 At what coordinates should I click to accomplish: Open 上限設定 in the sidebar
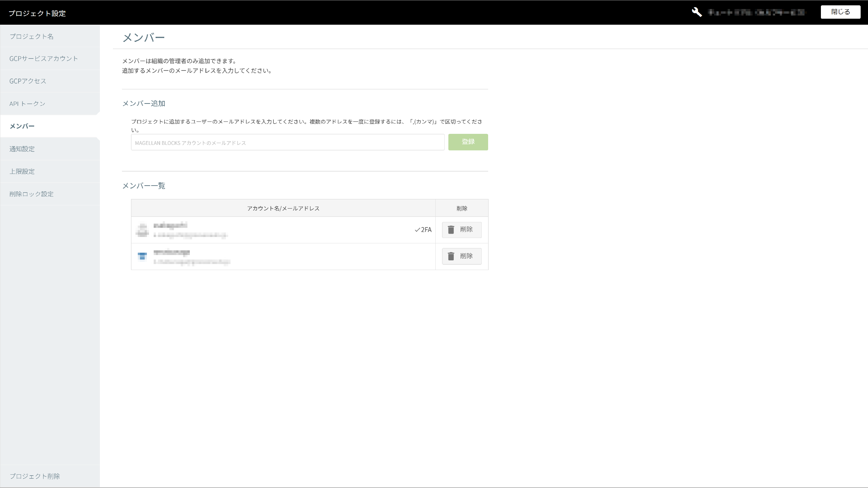tap(50, 171)
